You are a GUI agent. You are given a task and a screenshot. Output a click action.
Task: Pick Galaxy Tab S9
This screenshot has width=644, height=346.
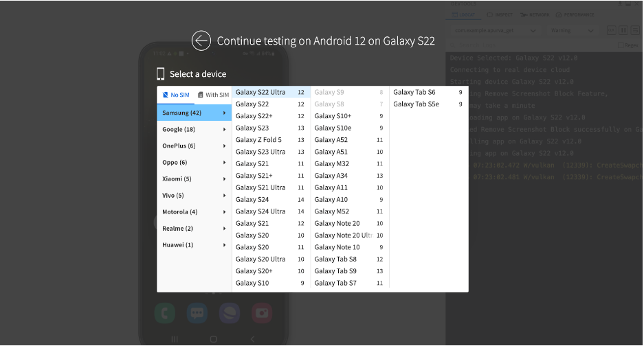point(350,271)
